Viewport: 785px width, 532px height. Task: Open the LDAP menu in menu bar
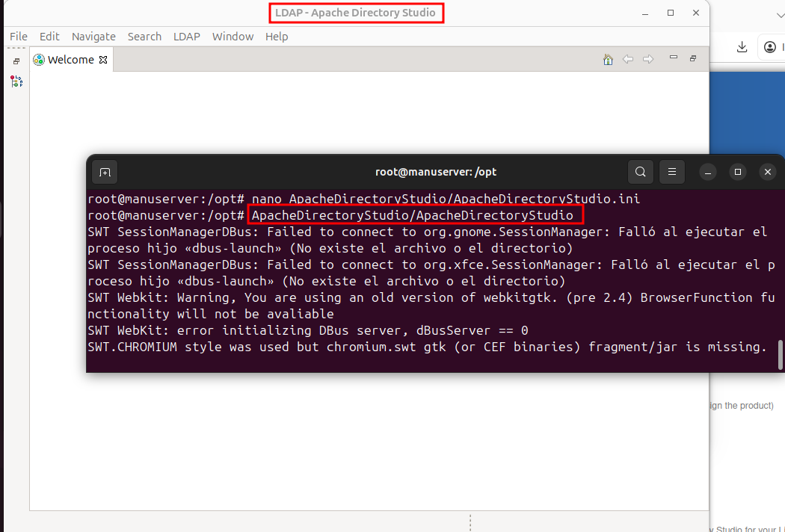coord(186,37)
